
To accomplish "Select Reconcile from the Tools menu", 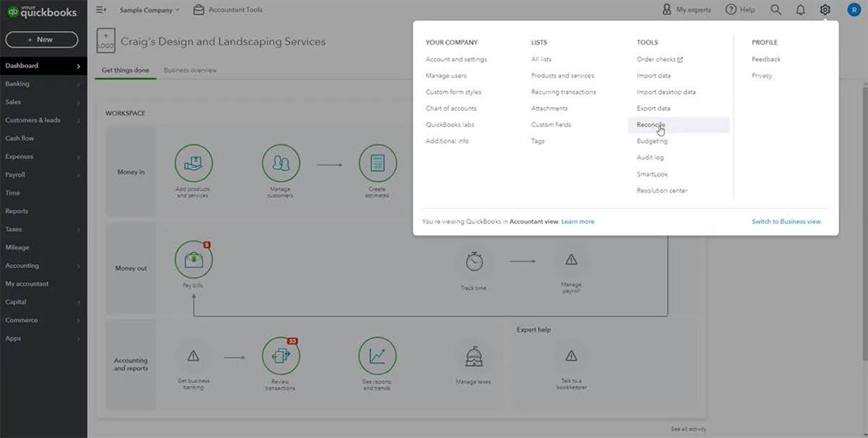I will [x=651, y=124].
